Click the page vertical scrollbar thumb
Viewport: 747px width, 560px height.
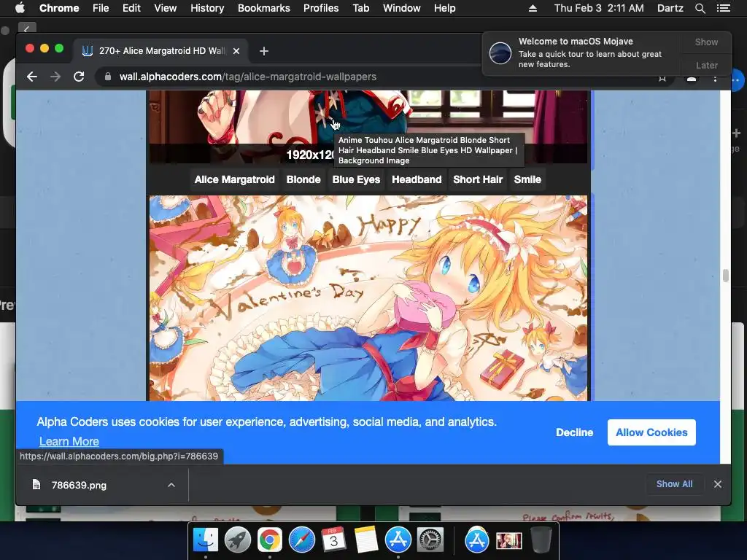coord(725,275)
